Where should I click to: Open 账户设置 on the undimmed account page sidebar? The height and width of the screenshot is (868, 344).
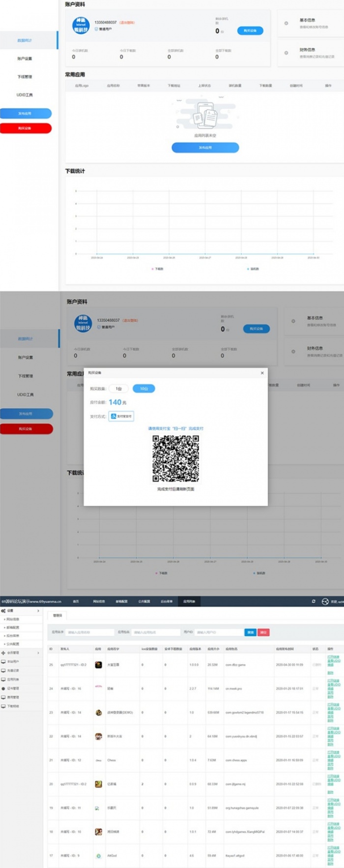point(25,58)
